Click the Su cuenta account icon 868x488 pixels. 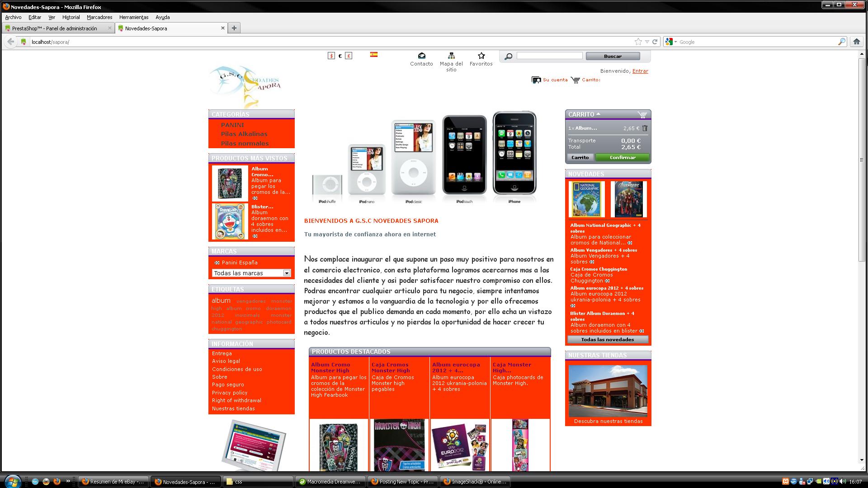(536, 80)
